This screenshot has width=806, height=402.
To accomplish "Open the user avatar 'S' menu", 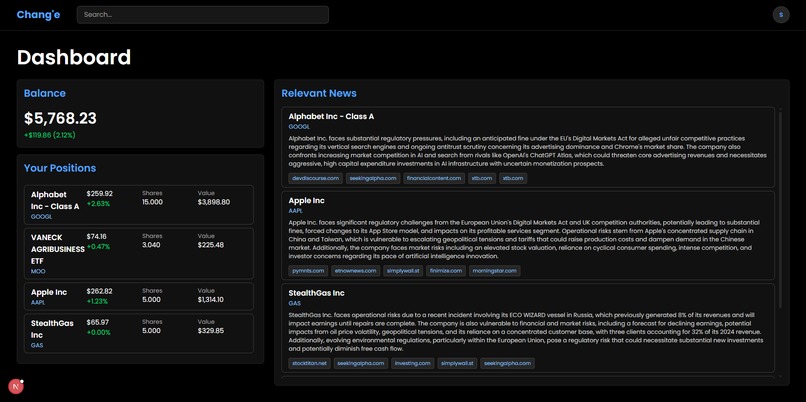I will (x=781, y=15).
